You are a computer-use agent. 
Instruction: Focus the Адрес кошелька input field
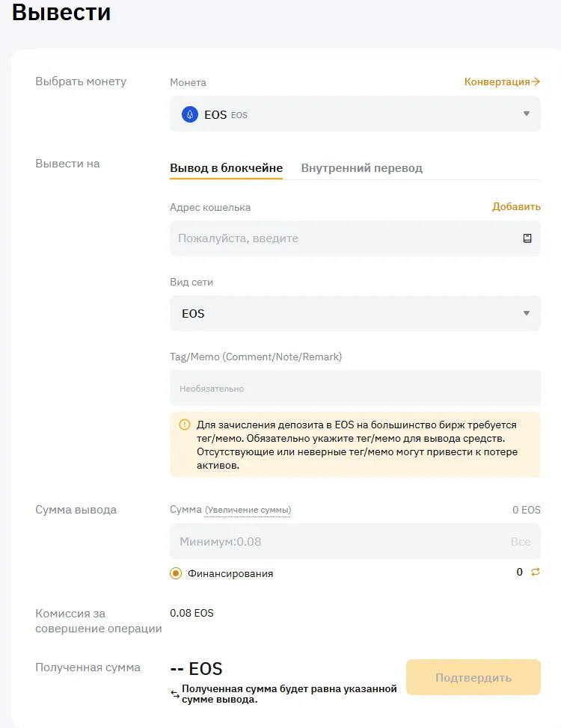point(344,238)
